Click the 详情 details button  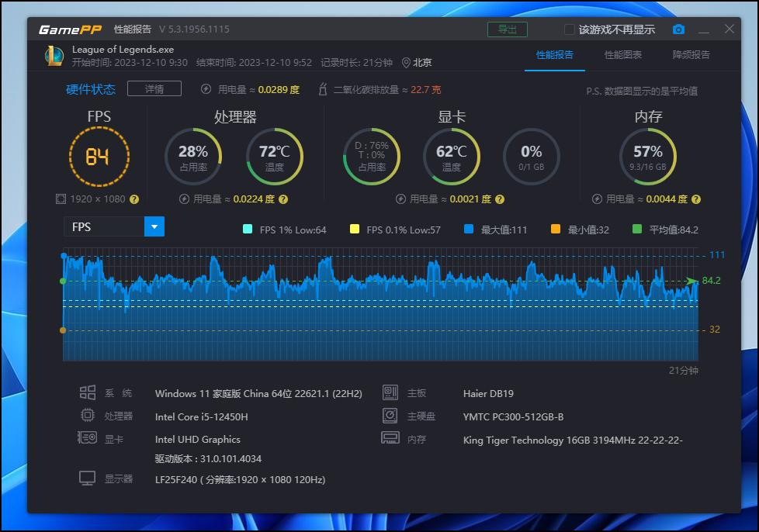click(154, 88)
